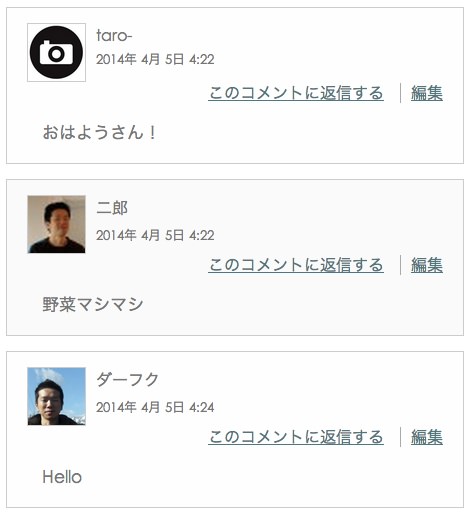Edit taro-'s comment with 編集 link
Screen dimensions: 472x513
pyautogui.click(x=427, y=93)
